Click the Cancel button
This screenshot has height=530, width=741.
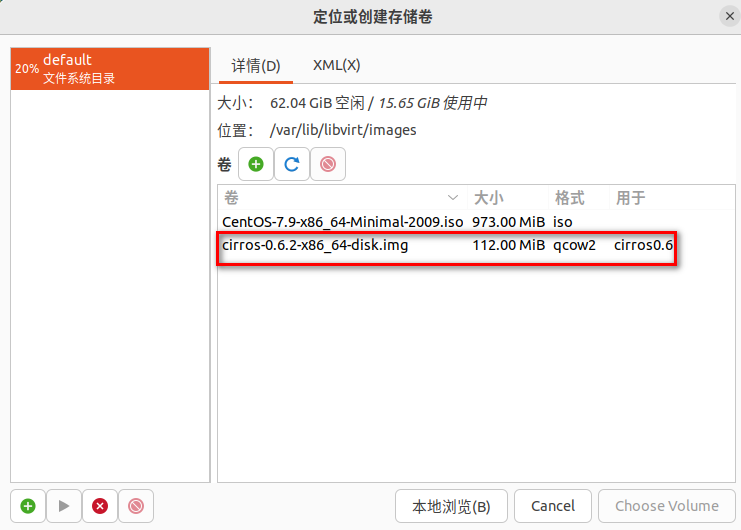[553, 506]
